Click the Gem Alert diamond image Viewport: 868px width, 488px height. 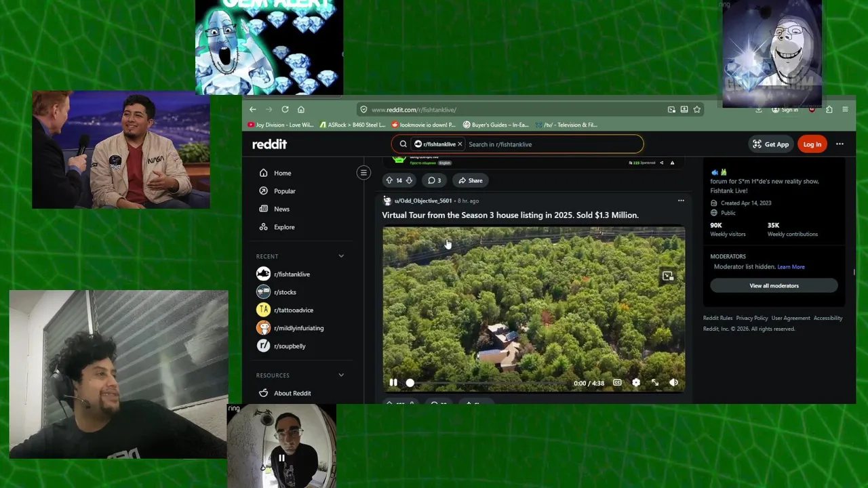(269, 47)
